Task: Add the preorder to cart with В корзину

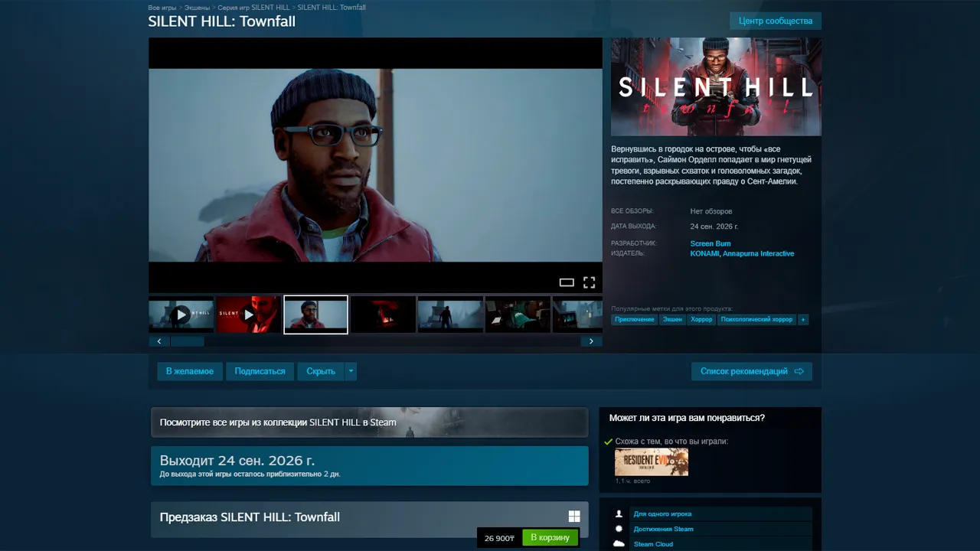Action: pyautogui.click(x=550, y=538)
